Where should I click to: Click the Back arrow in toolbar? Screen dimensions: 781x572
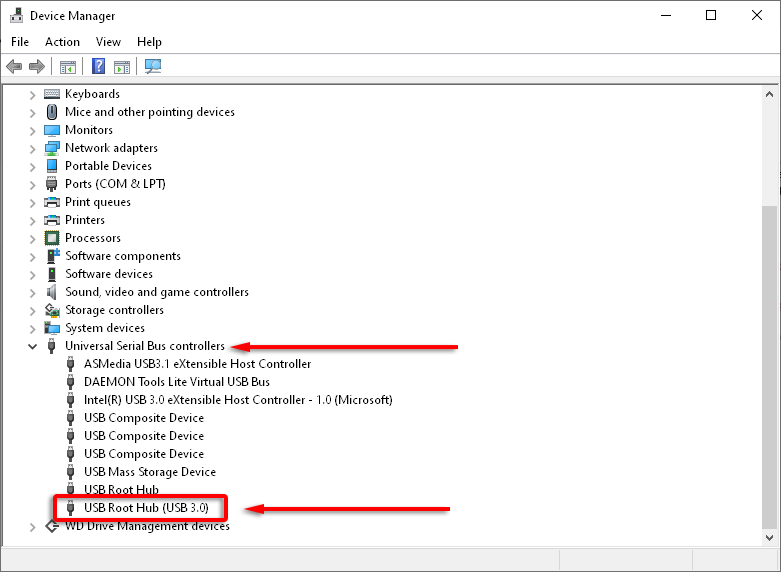14,67
